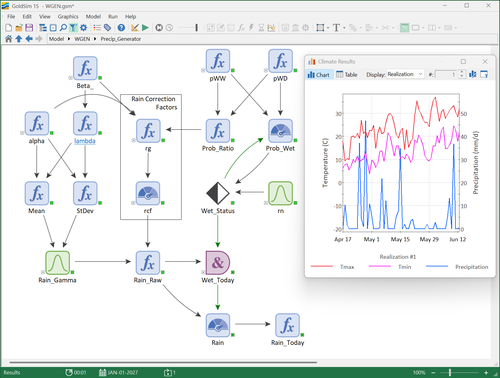Navigate up one container level
Viewport: 500px width, 378px height.
coord(19,39)
